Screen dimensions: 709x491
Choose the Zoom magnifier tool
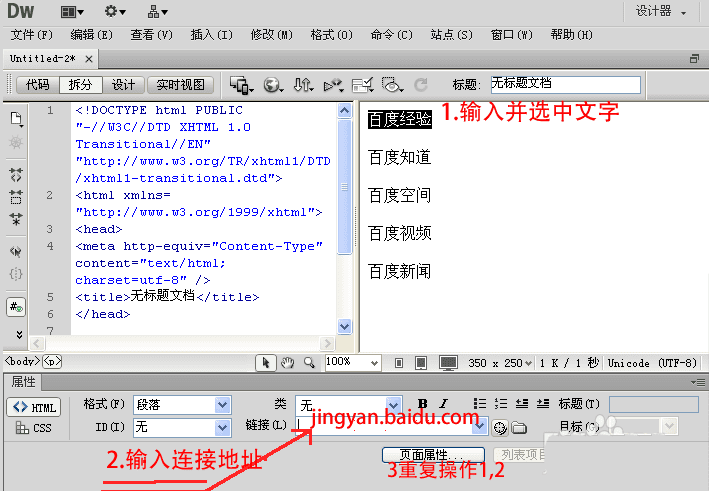(309, 363)
